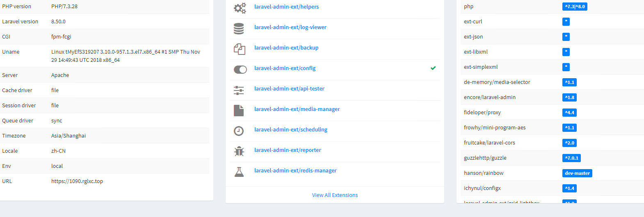Click the copy icon beside backup extension
This screenshot has height=217, width=644.
(x=240, y=49)
